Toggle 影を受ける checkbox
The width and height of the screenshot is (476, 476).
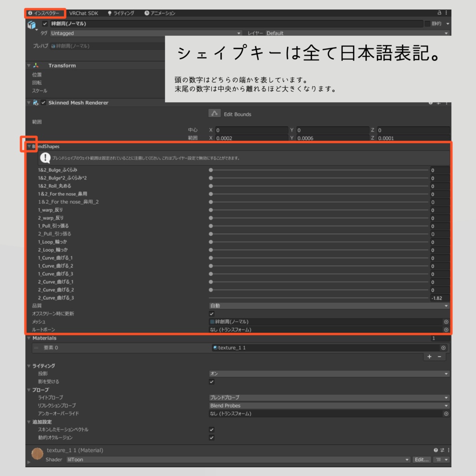tap(212, 382)
